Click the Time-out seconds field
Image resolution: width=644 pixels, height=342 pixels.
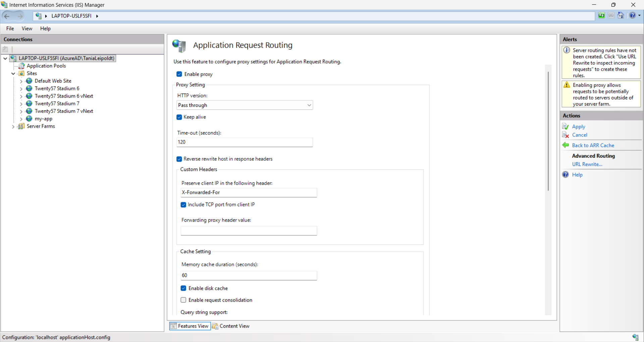[x=245, y=142]
